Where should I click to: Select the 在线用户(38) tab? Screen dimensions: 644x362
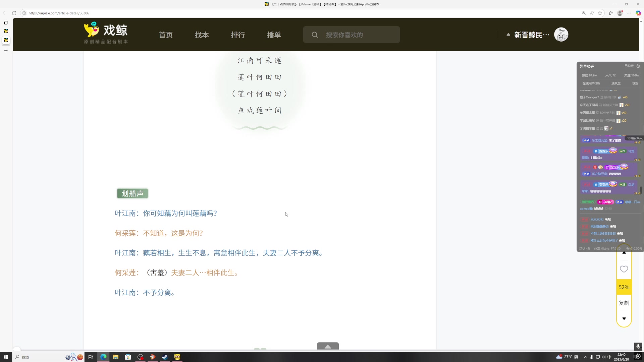591,83
